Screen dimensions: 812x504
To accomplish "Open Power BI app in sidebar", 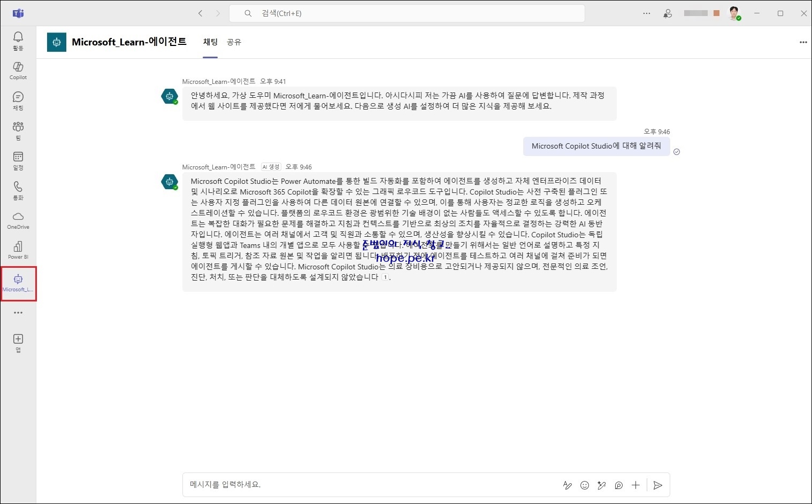I will [x=18, y=250].
